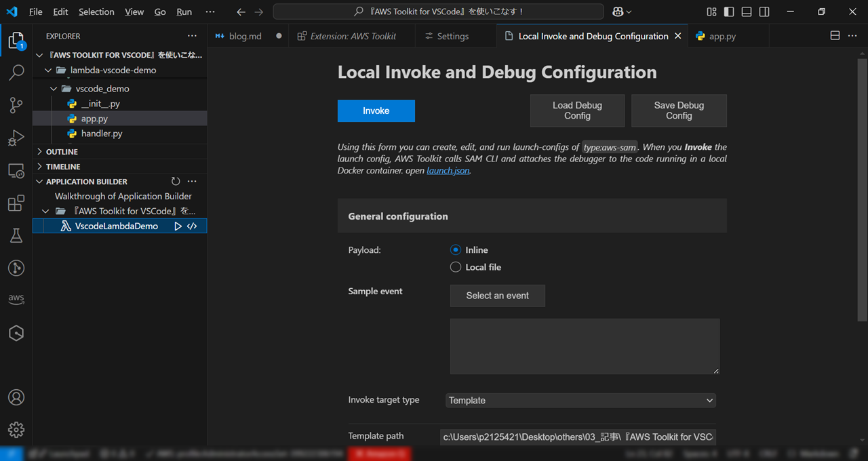Open the launch.json link
Screen dimensions: 868x461
tap(448, 170)
